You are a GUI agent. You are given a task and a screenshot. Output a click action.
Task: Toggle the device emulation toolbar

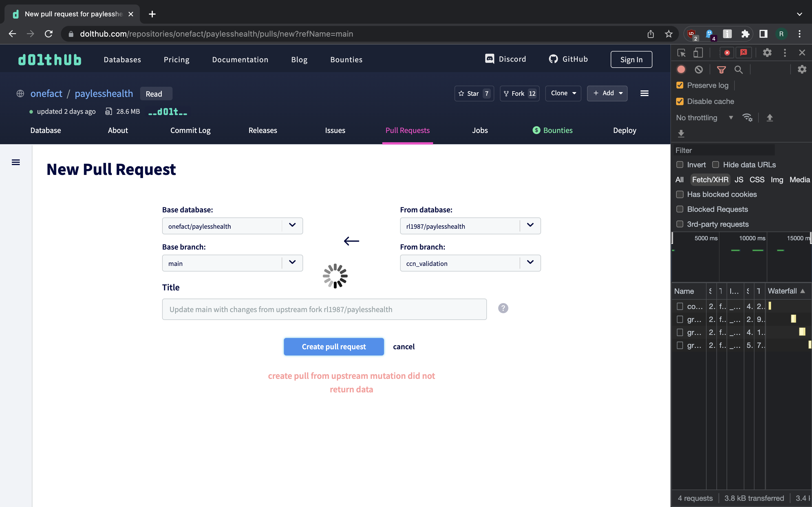coord(699,53)
